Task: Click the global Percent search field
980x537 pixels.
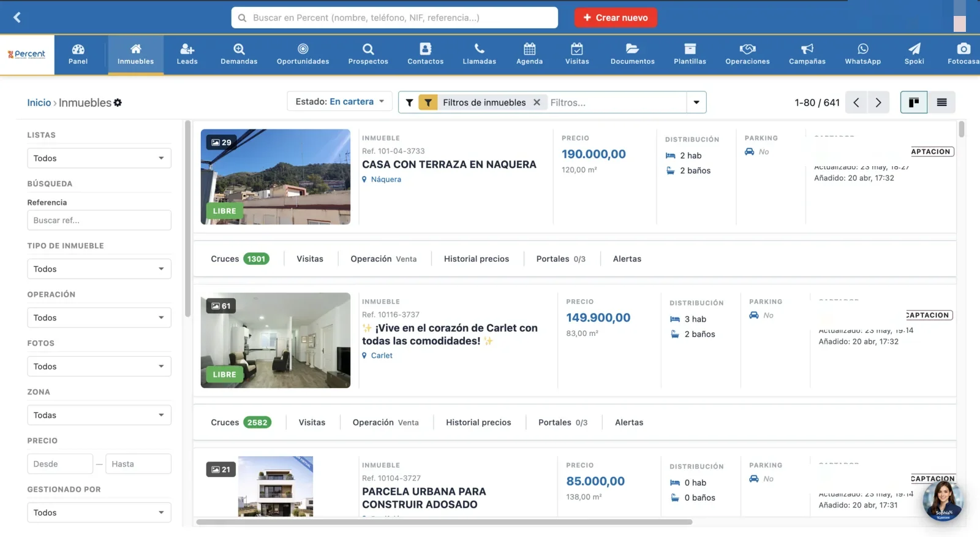Action: 394,18
